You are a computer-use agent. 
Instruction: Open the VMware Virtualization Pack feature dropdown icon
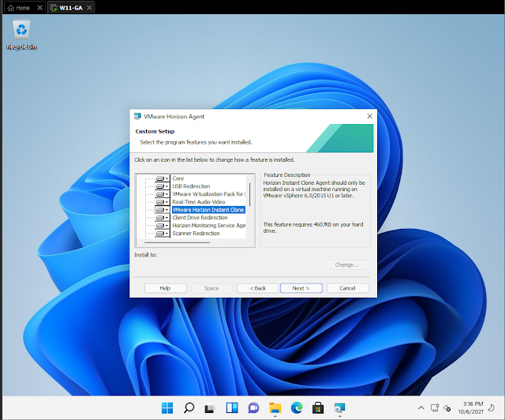(x=162, y=194)
